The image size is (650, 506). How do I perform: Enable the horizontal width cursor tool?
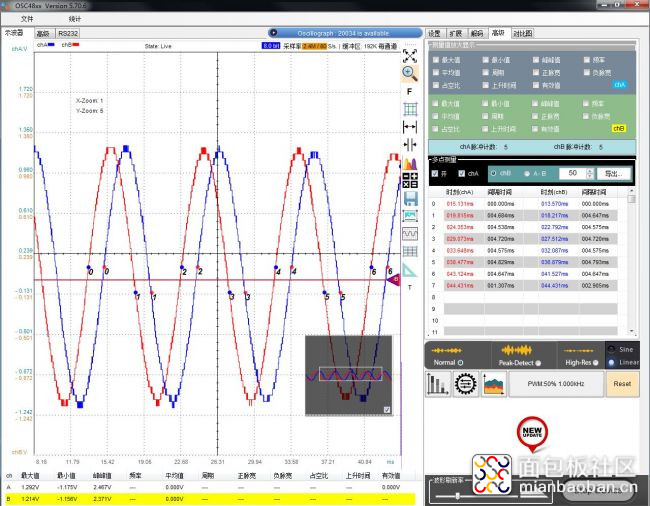pyautogui.click(x=410, y=127)
